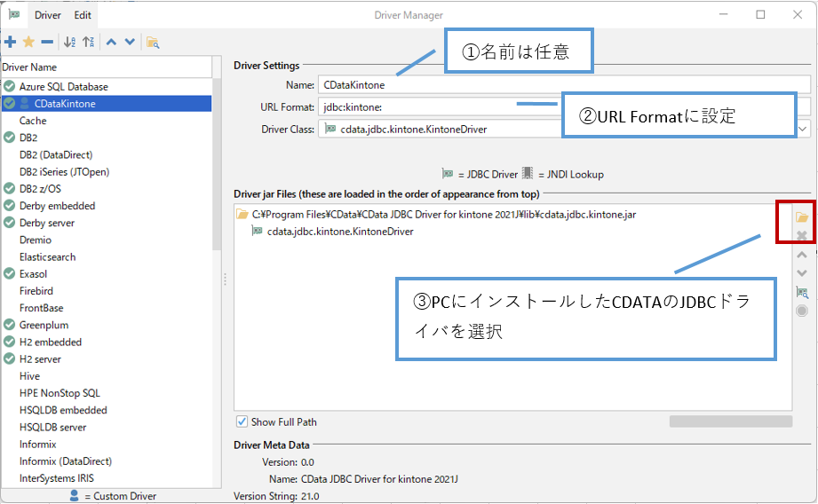This screenshot has width=818, height=504.
Task: Select the Hive driver
Action: (29, 376)
